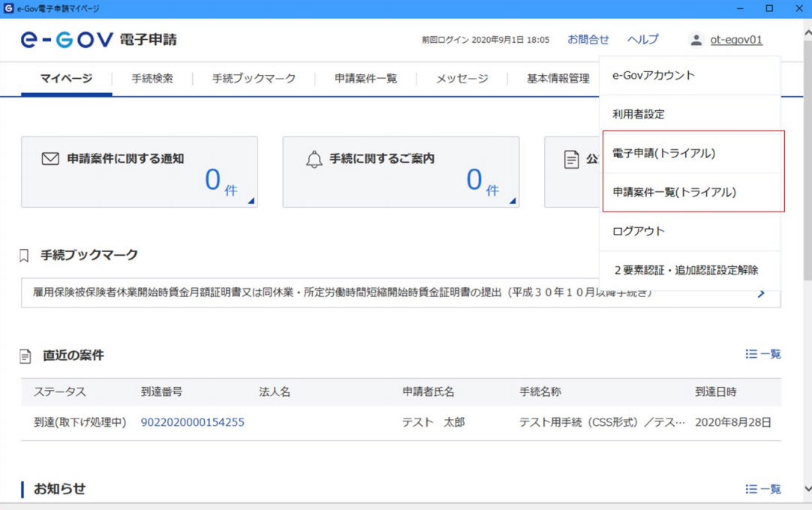Image resolution: width=812 pixels, height=510 pixels.
Task: Go to the 申請案件一覧 tab
Action: point(365,79)
